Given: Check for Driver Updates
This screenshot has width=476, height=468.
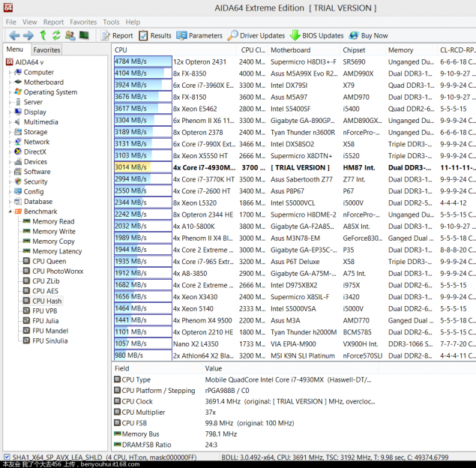Looking at the screenshot, I should pos(256,35).
